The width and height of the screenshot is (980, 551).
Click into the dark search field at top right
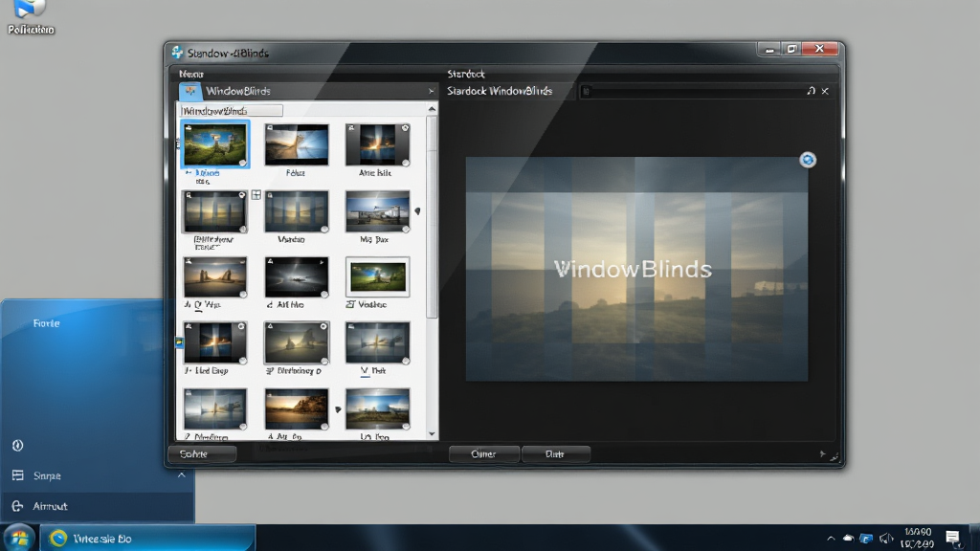[692, 91]
